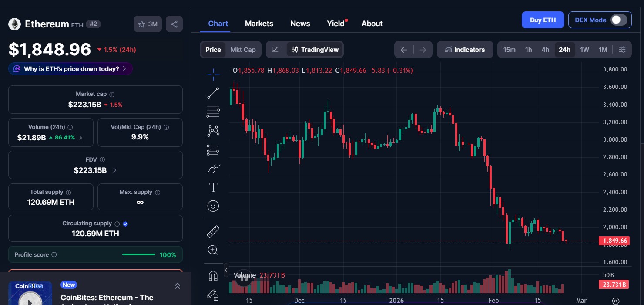Viewport: 644px width, 305px height.
Task: Select the measure ruler tool
Action: pyautogui.click(x=213, y=231)
